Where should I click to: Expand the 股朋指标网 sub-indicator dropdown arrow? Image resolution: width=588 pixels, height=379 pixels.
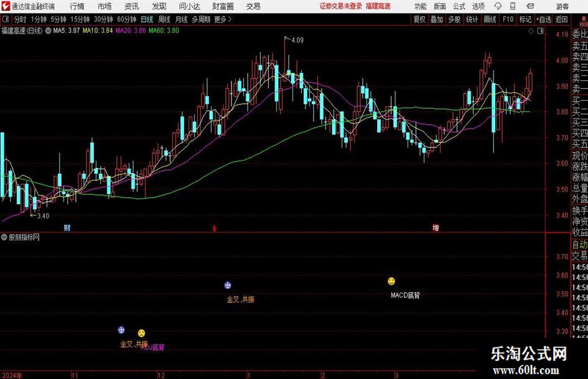[4, 237]
